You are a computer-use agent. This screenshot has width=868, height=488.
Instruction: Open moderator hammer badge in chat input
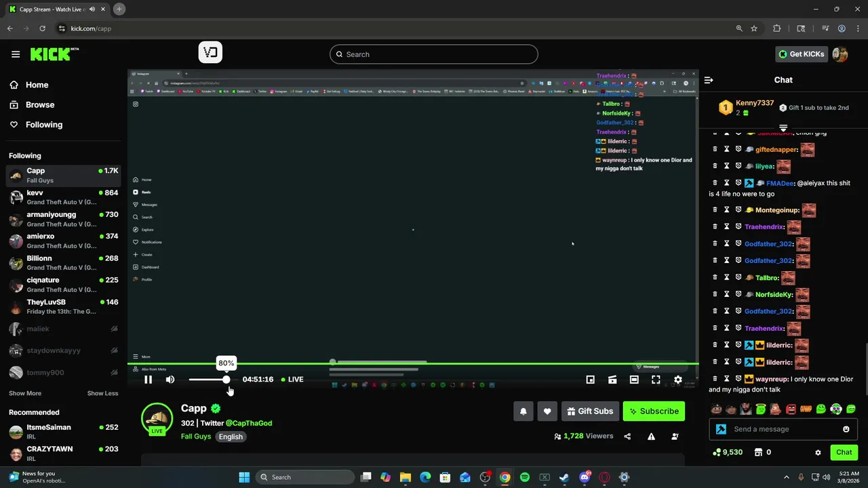(721, 429)
